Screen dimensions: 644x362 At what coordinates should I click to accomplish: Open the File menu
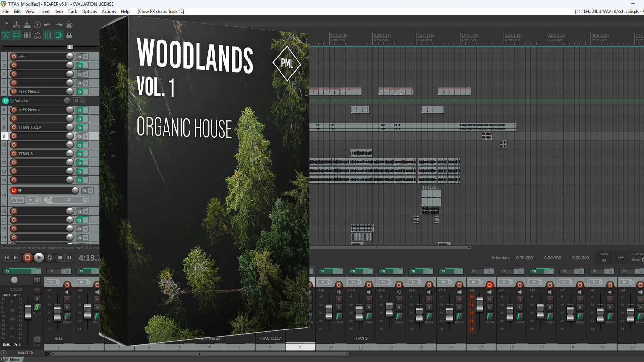point(6,11)
